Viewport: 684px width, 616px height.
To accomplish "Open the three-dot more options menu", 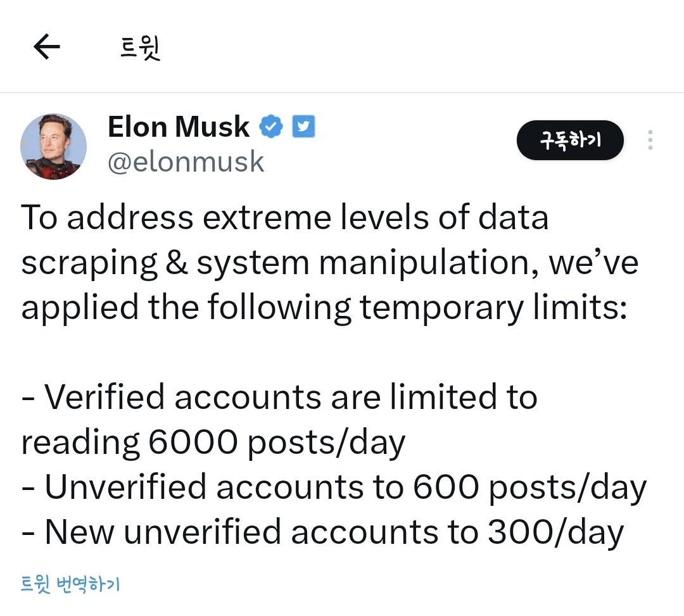I will [650, 140].
